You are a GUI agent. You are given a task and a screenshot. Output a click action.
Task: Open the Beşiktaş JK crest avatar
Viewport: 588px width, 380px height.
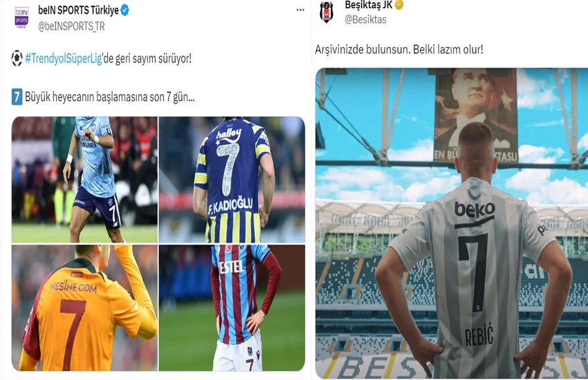pos(327,12)
